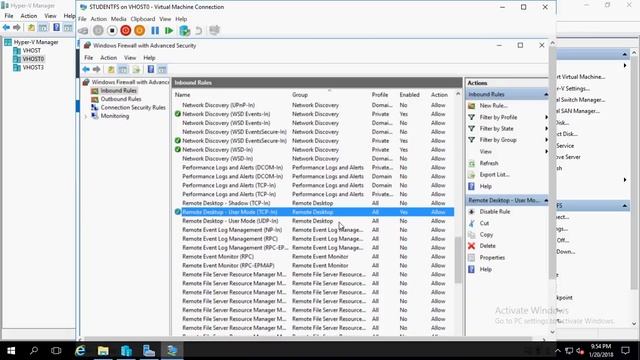This screenshot has width=640, height=360.
Task: Sort rules by the Enabled column header
Action: point(409,95)
